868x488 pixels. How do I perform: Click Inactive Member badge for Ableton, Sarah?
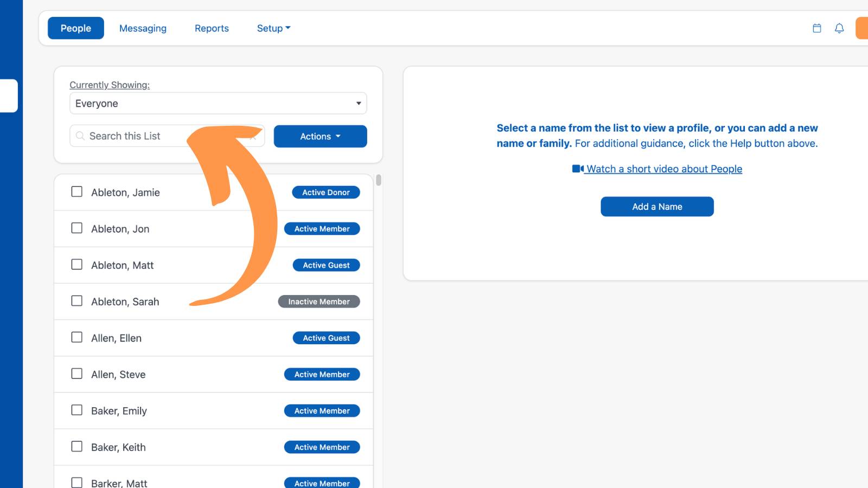click(319, 301)
